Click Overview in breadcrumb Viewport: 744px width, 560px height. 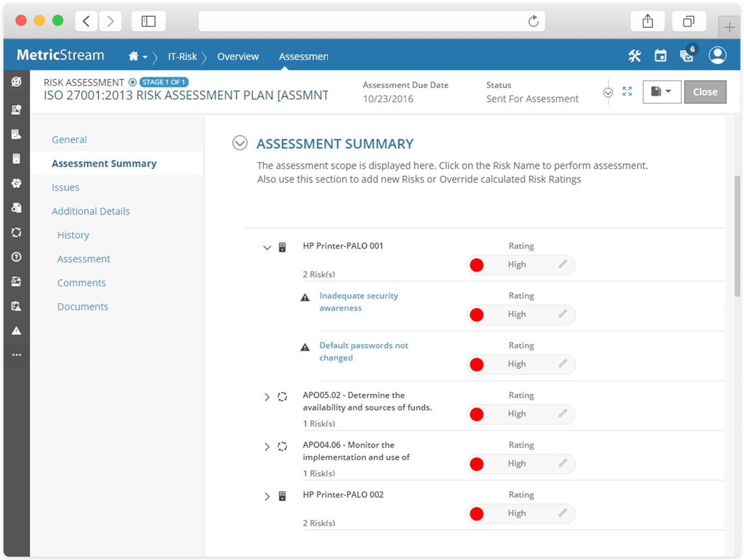pos(238,56)
